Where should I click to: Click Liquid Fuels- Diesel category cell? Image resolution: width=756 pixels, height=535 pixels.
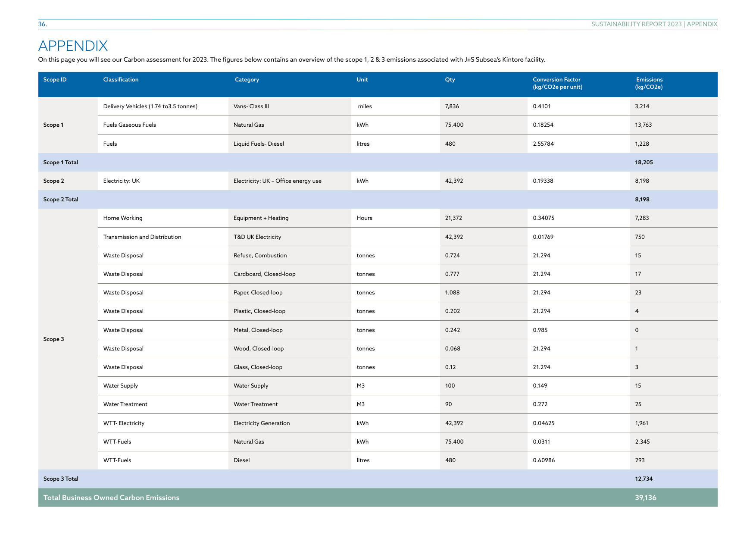[259, 144]
